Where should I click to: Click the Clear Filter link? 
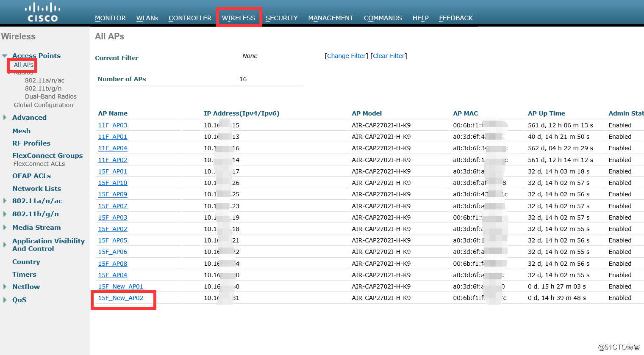point(389,56)
